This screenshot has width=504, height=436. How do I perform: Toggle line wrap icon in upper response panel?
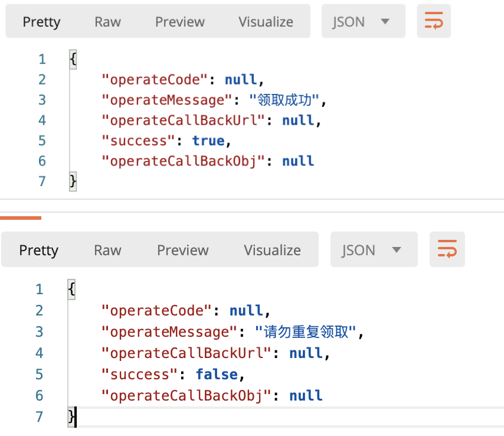(x=434, y=22)
